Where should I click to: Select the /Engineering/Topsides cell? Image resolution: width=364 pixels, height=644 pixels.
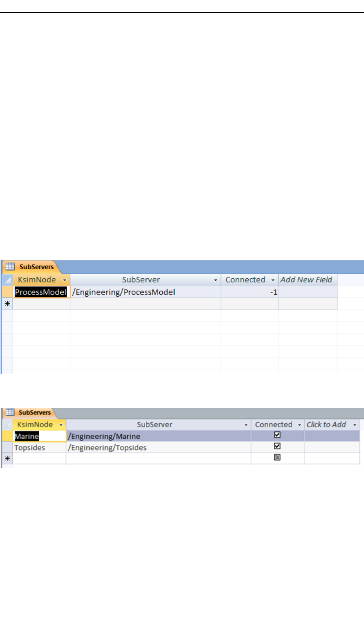(159, 447)
